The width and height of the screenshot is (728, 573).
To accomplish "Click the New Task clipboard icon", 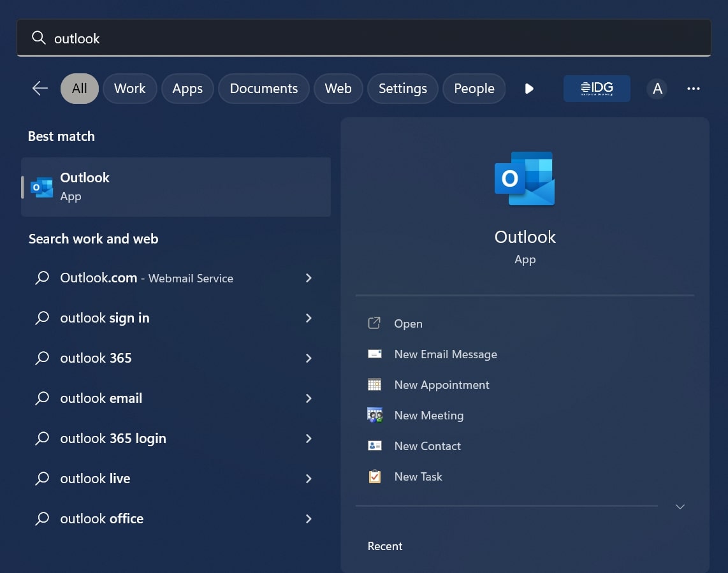I will click(x=375, y=476).
